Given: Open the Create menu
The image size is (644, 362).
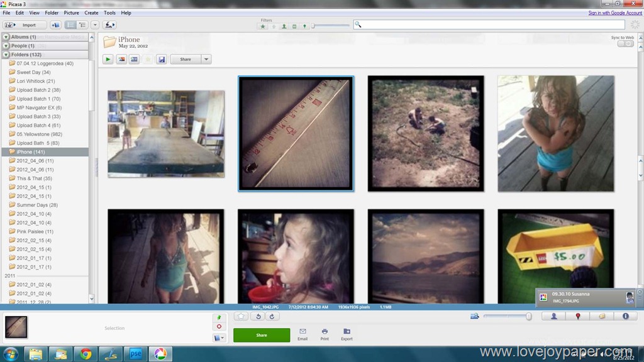Looking at the screenshot, I should [x=91, y=13].
